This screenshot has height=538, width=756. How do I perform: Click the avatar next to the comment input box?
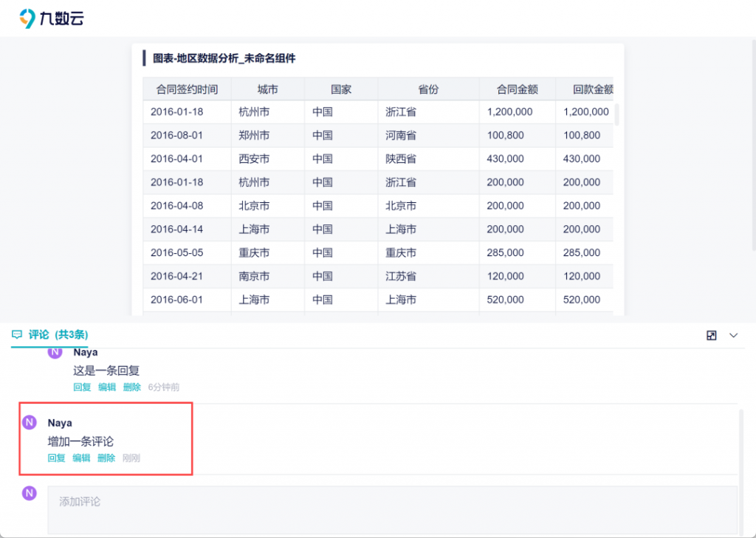point(30,493)
